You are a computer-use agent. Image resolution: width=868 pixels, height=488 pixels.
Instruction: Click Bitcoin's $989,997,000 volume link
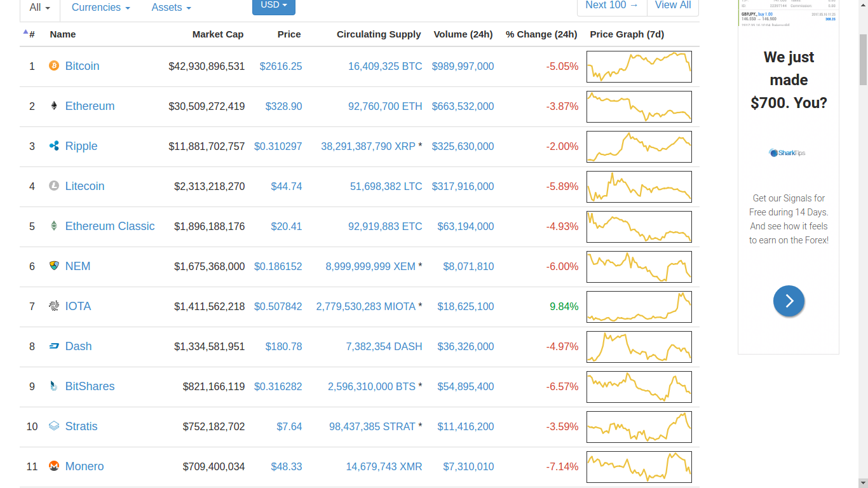(x=463, y=66)
